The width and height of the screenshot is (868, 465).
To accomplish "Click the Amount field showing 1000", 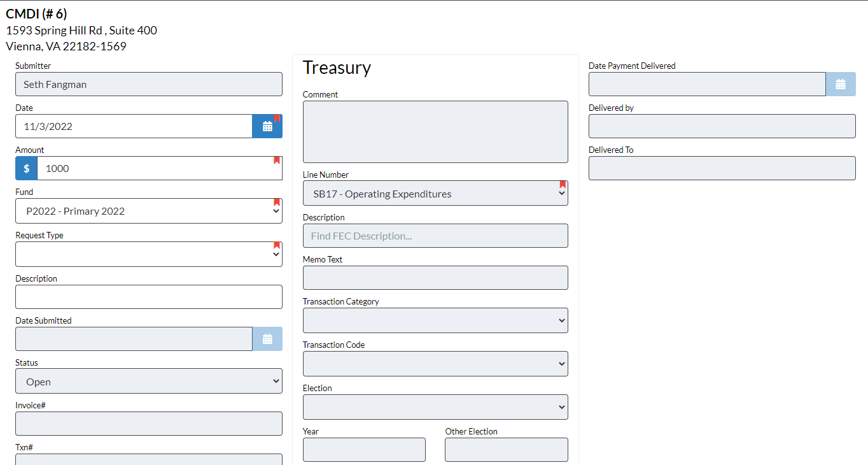I will coord(160,168).
